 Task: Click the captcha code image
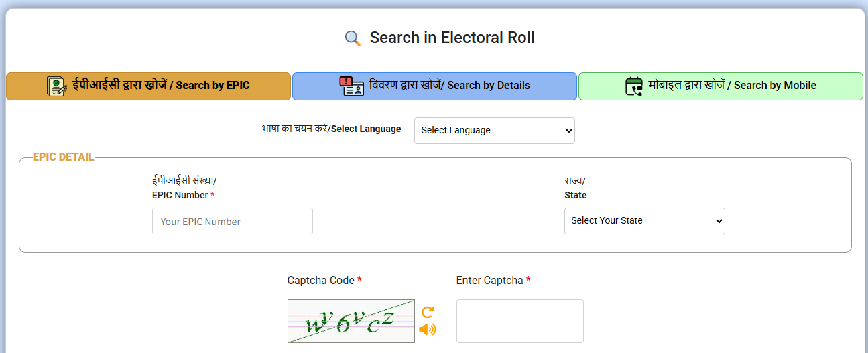[351, 321]
